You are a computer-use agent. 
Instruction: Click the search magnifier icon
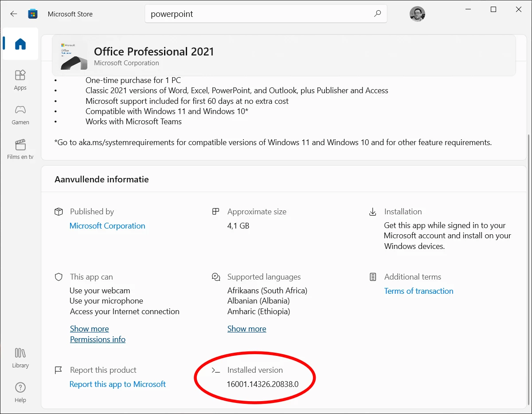click(x=377, y=14)
